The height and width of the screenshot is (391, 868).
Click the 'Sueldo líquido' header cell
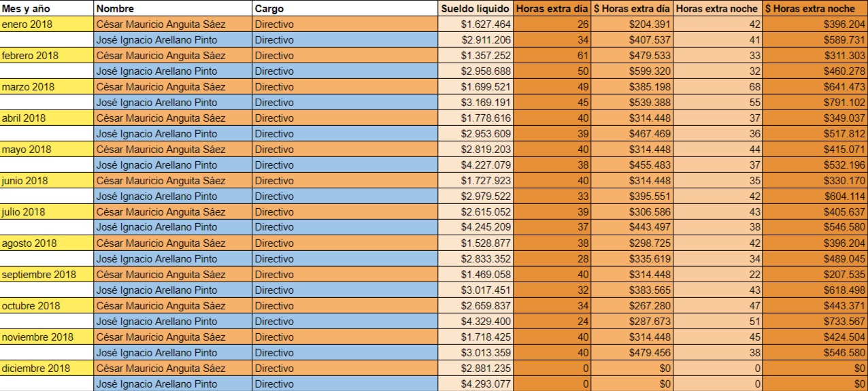pos(475,9)
